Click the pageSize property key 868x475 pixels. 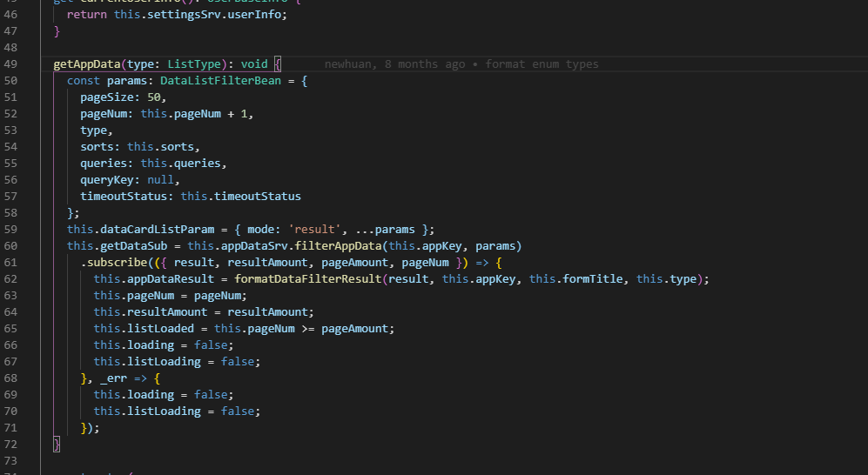coord(107,97)
